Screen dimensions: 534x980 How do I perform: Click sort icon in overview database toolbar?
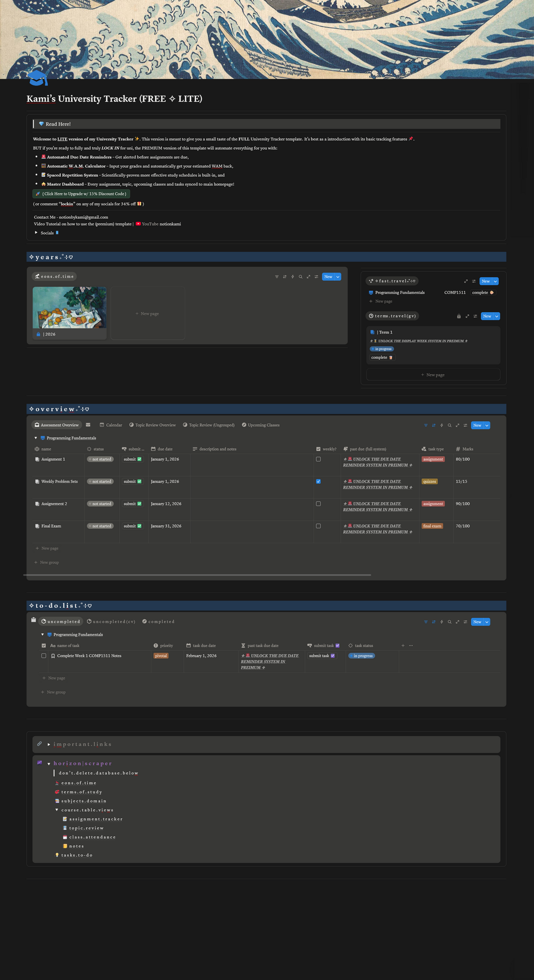point(434,425)
